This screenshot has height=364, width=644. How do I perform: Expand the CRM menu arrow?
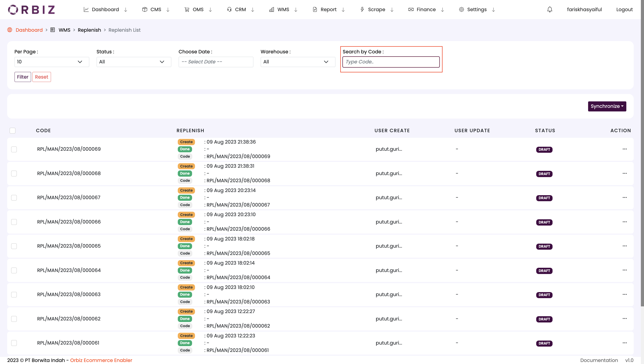tap(252, 10)
